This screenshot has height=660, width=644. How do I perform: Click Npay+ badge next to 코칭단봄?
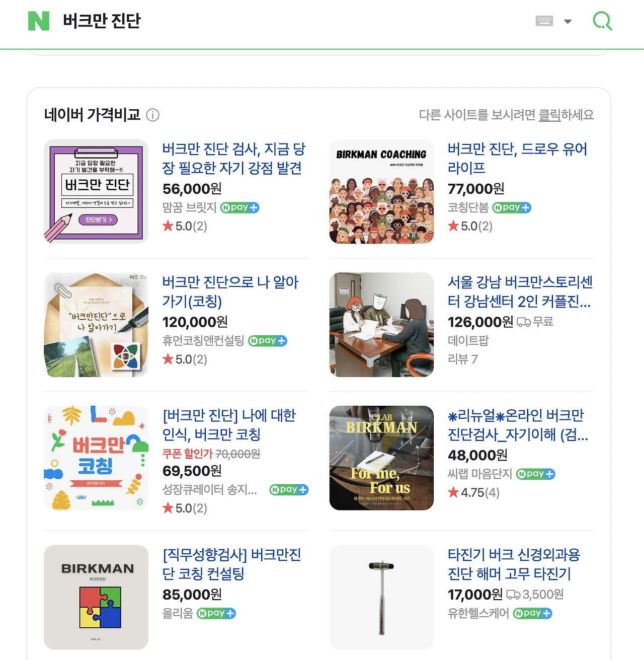click(511, 207)
